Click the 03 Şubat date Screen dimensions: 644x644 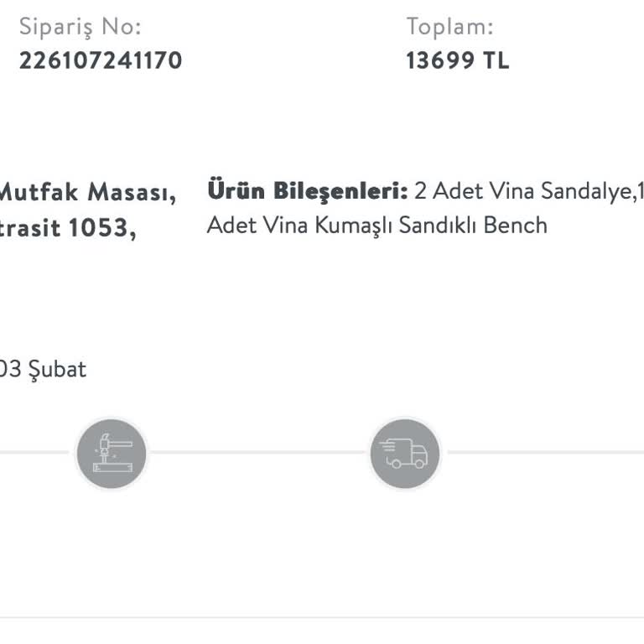coord(43,369)
